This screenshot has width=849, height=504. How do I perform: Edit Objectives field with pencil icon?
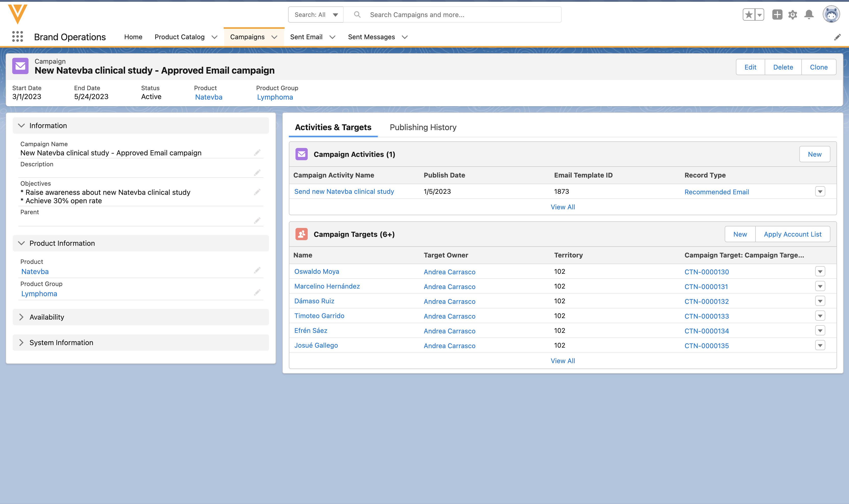click(257, 192)
